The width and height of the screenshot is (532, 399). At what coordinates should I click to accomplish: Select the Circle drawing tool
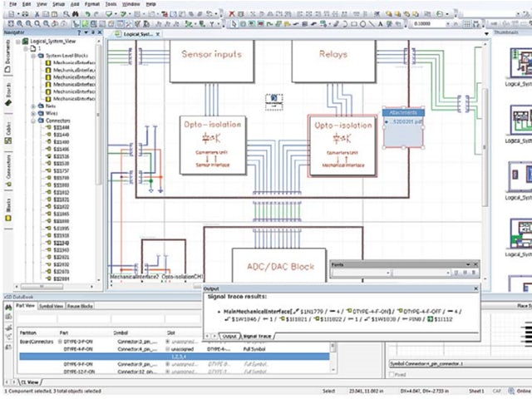pos(362,24)
